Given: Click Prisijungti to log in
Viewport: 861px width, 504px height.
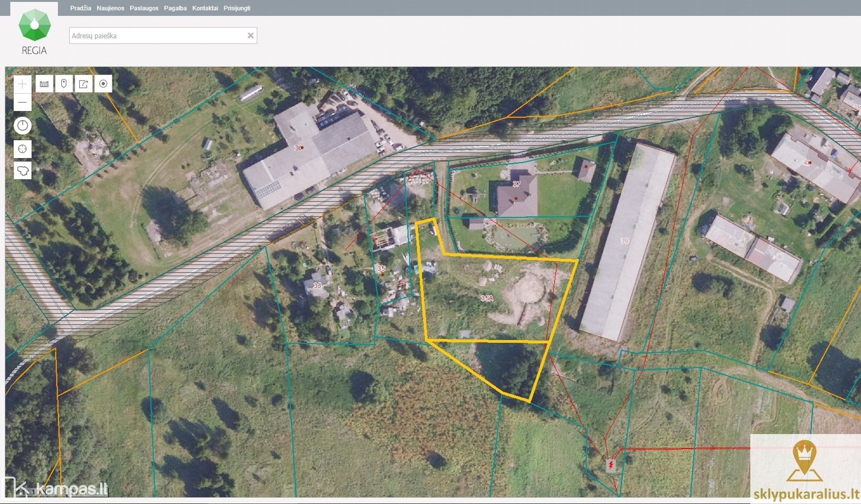Looking at the screenshot, I should coord(237,8).
